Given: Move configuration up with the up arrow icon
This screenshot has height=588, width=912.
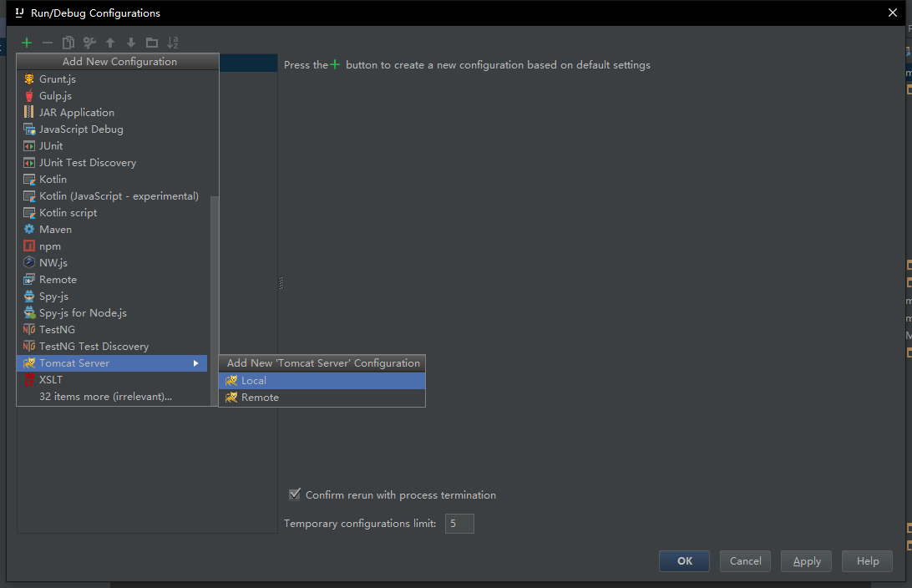Looking at the screenshot, I should (x=109, y=43).
